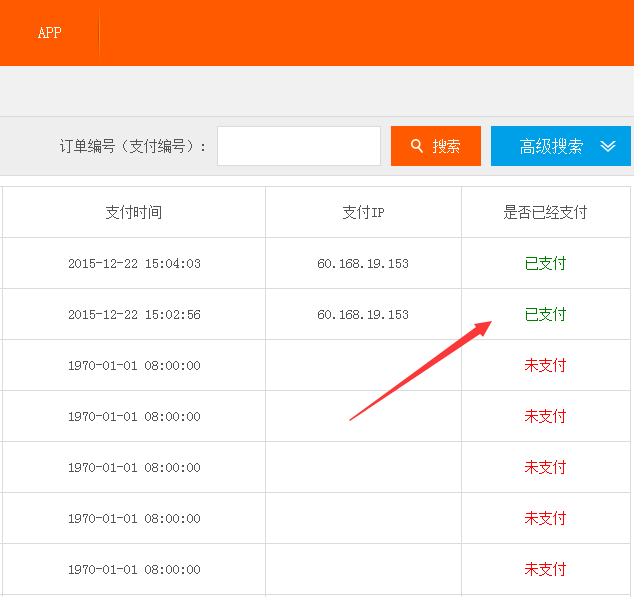
Task: Expand the 高级搜索 advanced search panel
Action: click(561, 146)
